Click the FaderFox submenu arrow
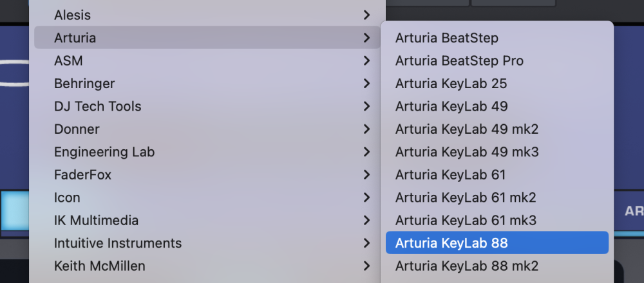The image size is (644, 283). (x=366, y=175)
